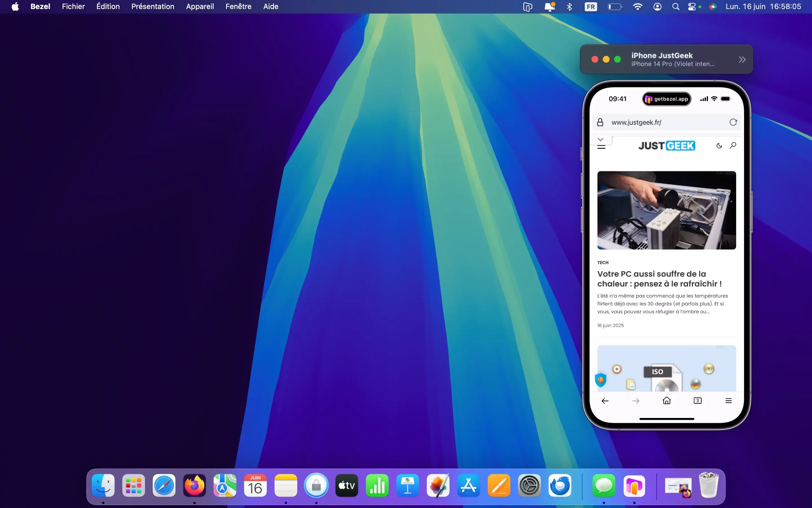Open Keynote from the Dock

[408, 485]
